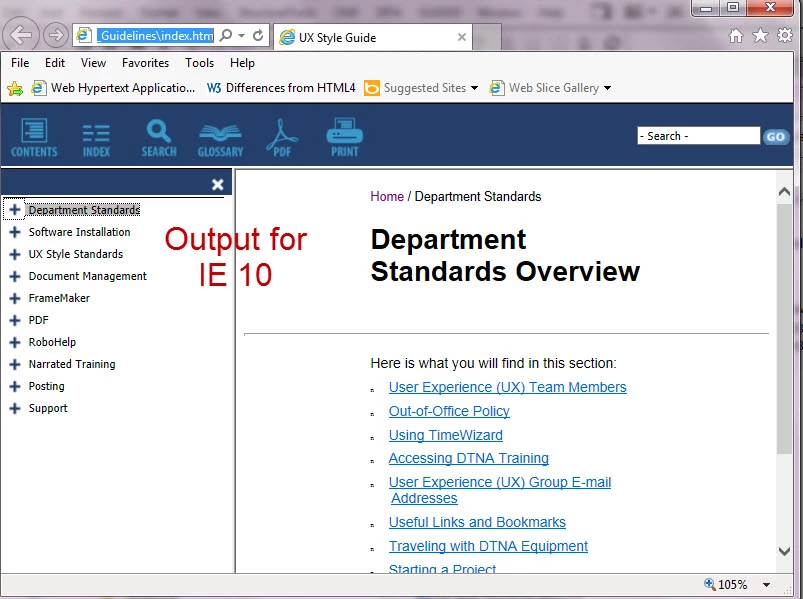Viewport: 803px width, 599px height.
Task: Expand the UX Style Standards node
Action: tap(14, 254)
